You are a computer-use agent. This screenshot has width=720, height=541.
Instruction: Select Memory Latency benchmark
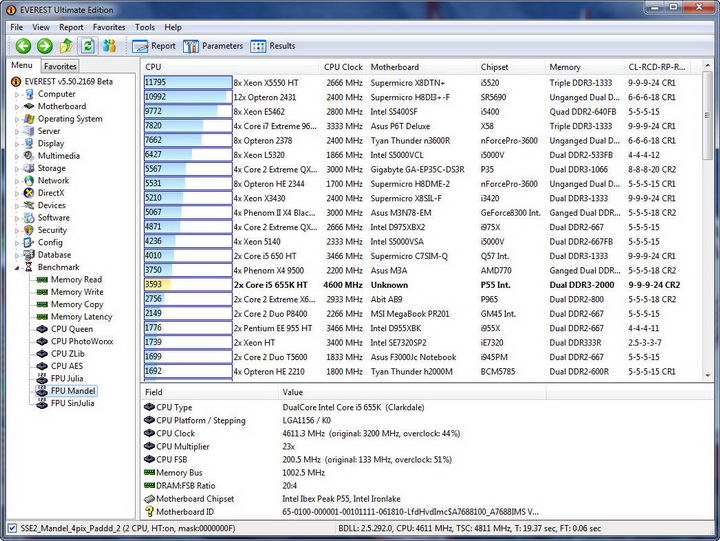(81, 317)
